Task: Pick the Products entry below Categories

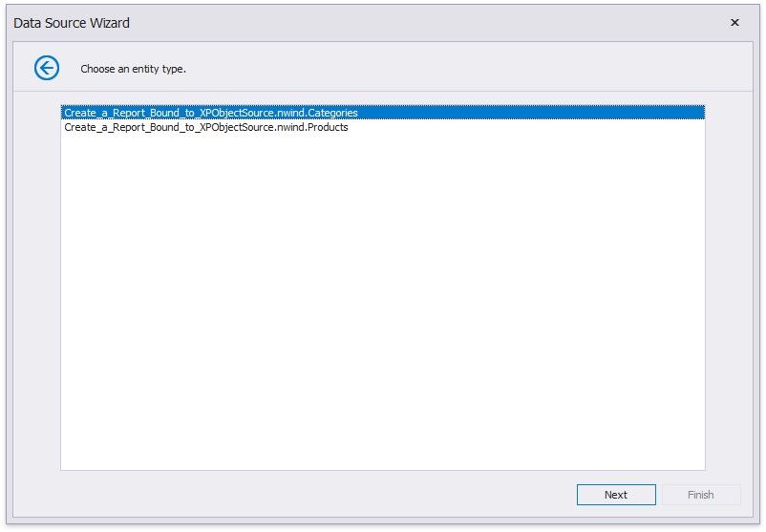Action: (206, 127)
